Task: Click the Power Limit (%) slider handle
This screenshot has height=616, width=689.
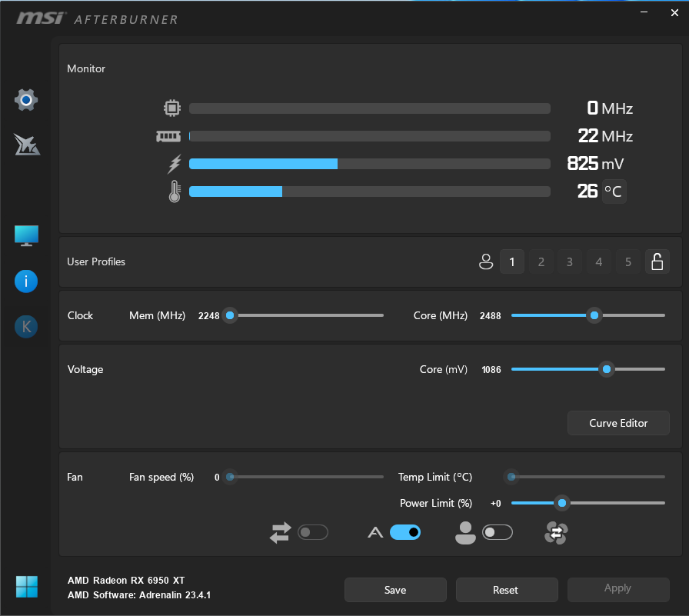Action: pos(562,503)
